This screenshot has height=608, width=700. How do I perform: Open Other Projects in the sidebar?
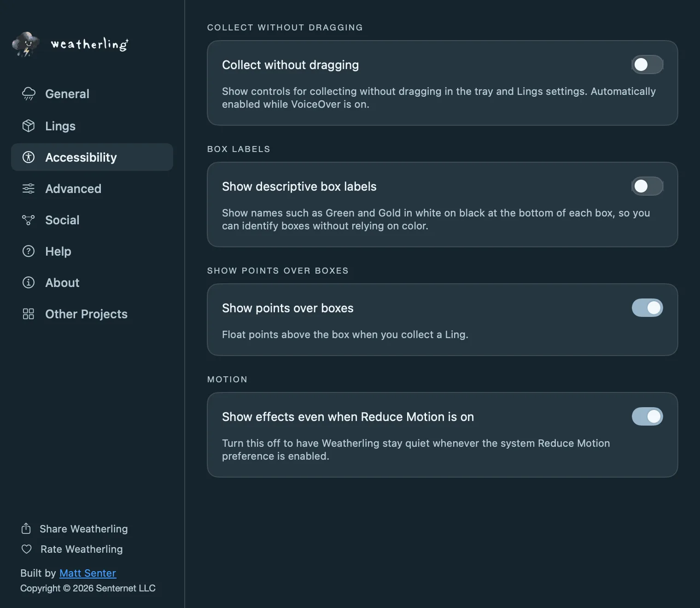tap(92, 314)
